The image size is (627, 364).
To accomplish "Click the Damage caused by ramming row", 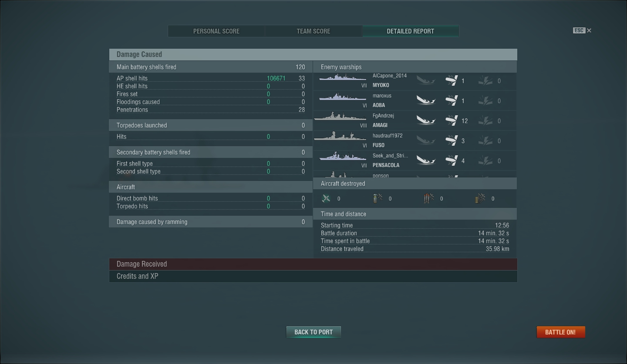I will click(211, 222).
